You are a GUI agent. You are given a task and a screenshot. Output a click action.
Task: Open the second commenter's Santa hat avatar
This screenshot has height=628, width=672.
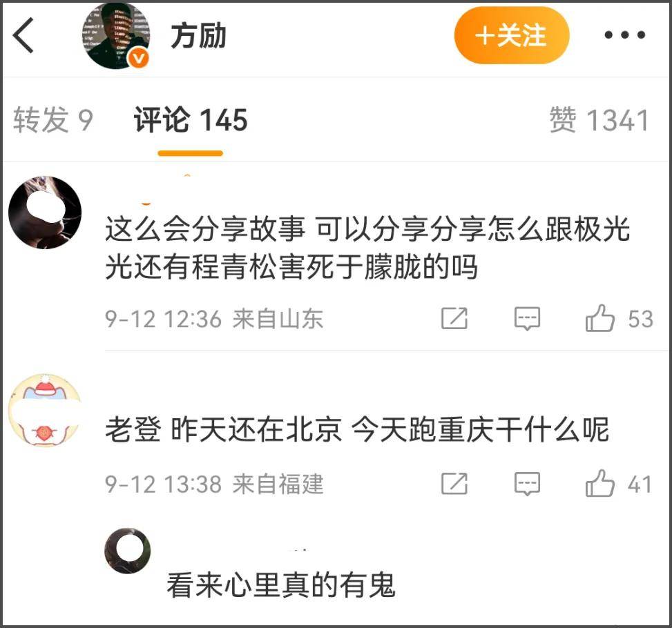click(x=45, y=411)
